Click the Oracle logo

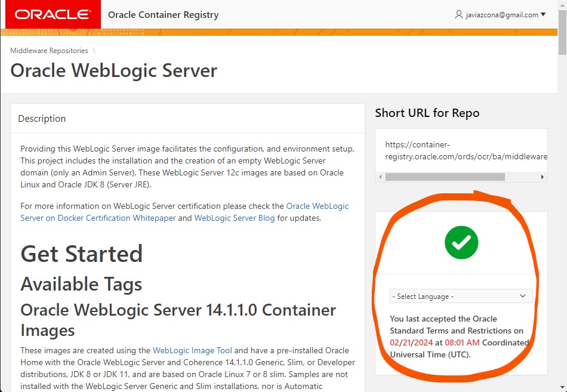(x=53, y=14)
